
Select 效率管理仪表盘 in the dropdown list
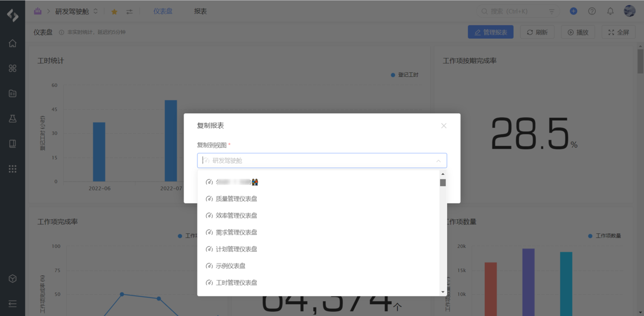(x=318, y=216)
